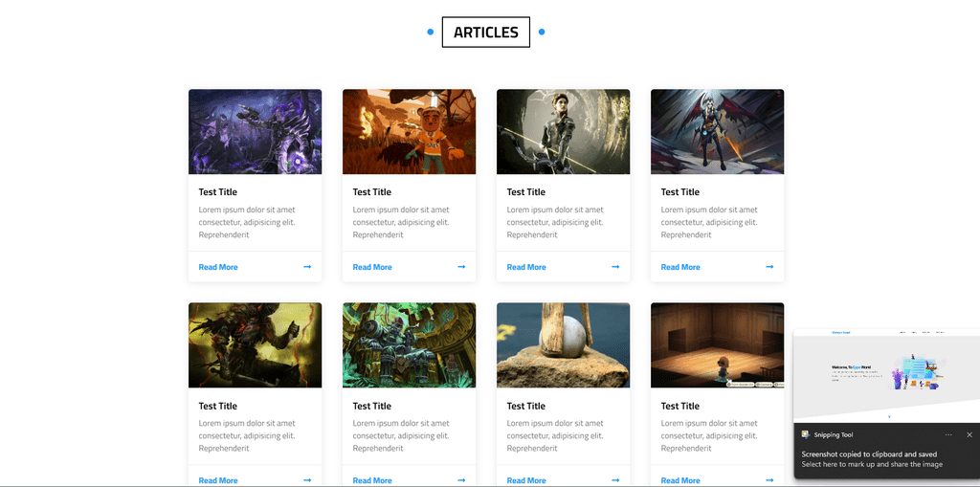
Task: Click the Snipping Tool app icon in the notification
Action: pyautogui.click(x=806, y=434)
